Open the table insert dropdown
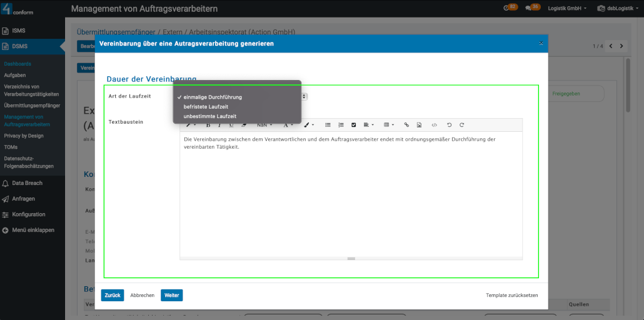 point(388,125)
